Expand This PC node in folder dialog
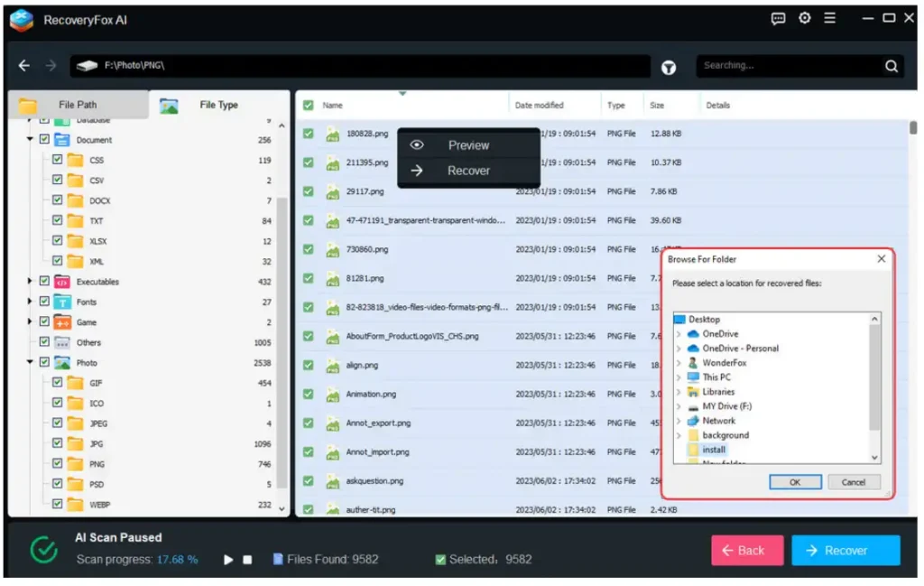This screenshot has width=924, height=586. point(679,377)
